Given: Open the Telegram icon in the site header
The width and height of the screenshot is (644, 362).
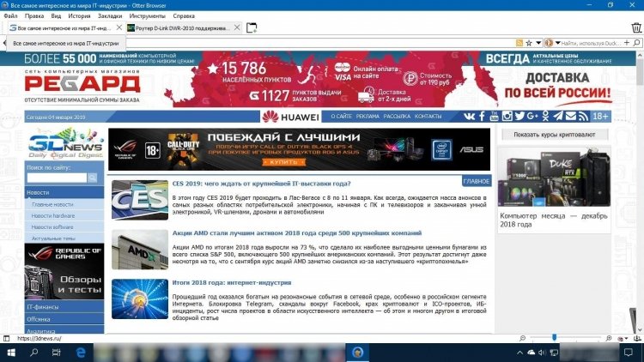Looking at the screenshot, I should tap(558, 116).
